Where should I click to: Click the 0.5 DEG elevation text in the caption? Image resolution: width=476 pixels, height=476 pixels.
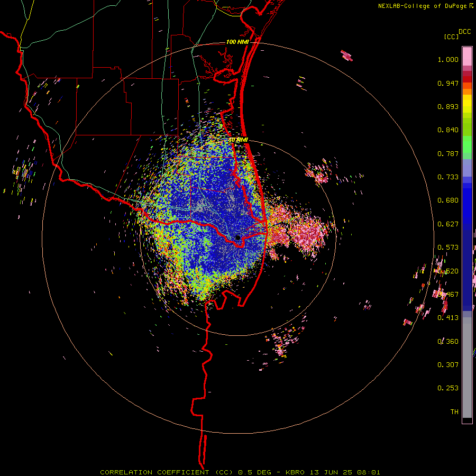click(254, 472)
